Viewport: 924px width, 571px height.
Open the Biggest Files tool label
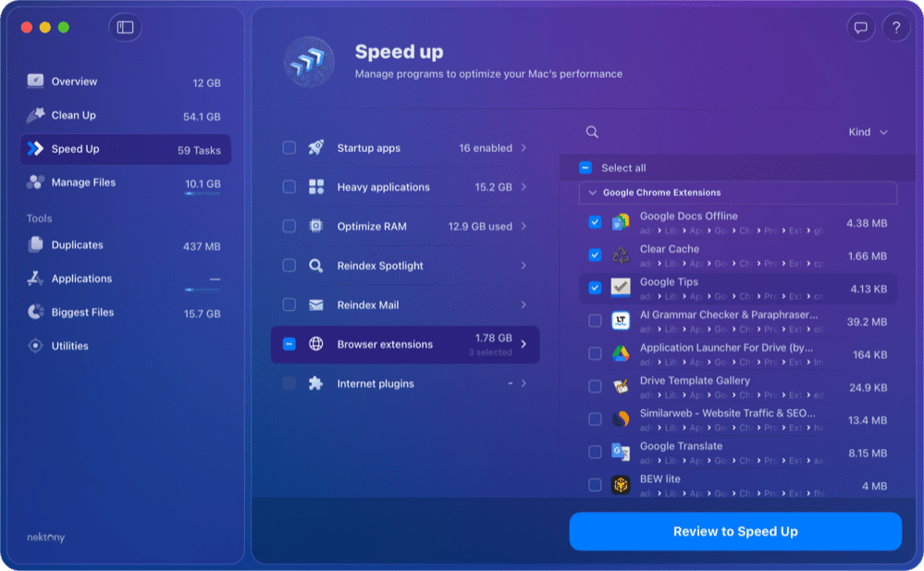tap(82, 312)
